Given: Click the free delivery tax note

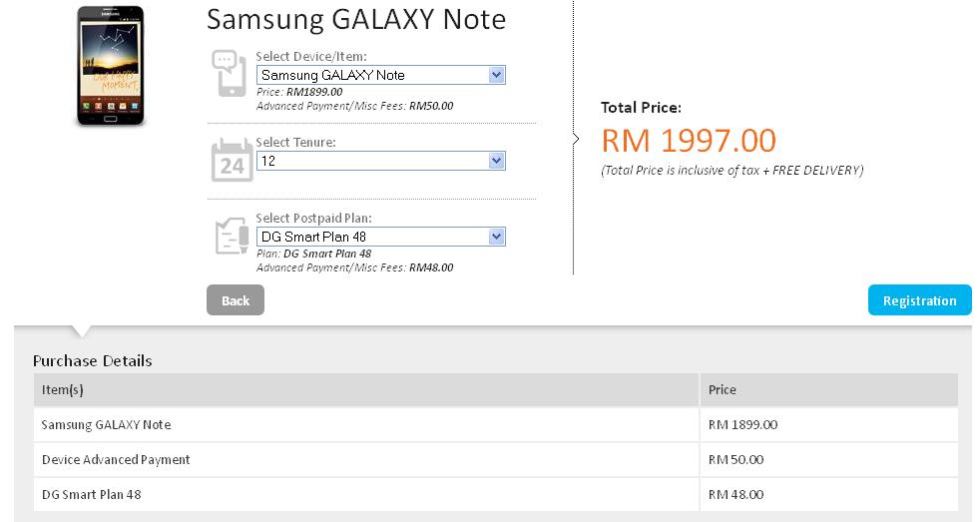Looking at the screenshot, I should [x=732, y=170].
